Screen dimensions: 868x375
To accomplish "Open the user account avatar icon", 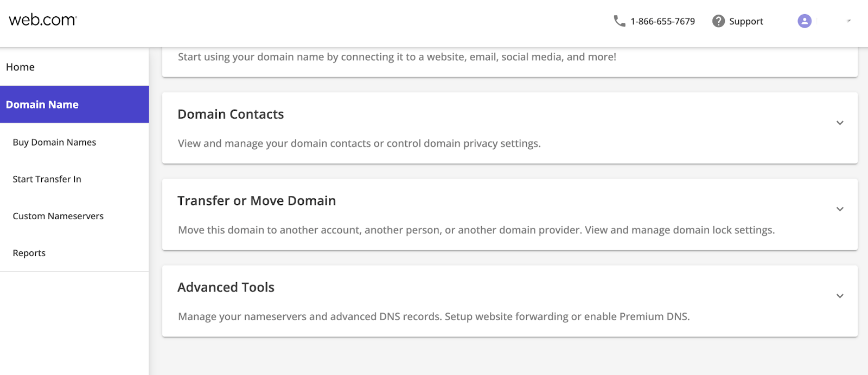I will coord(805,21).
